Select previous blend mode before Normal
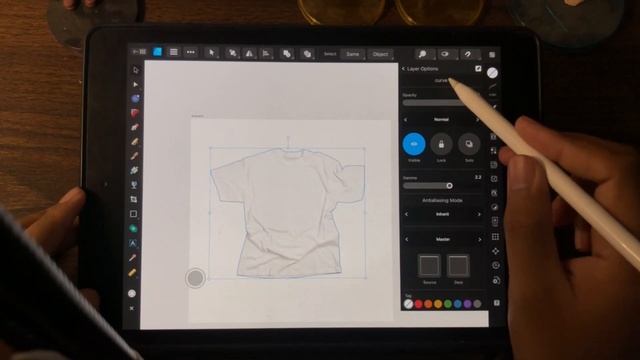This screenshot has width=640, height=360. [x=405, y=120]
